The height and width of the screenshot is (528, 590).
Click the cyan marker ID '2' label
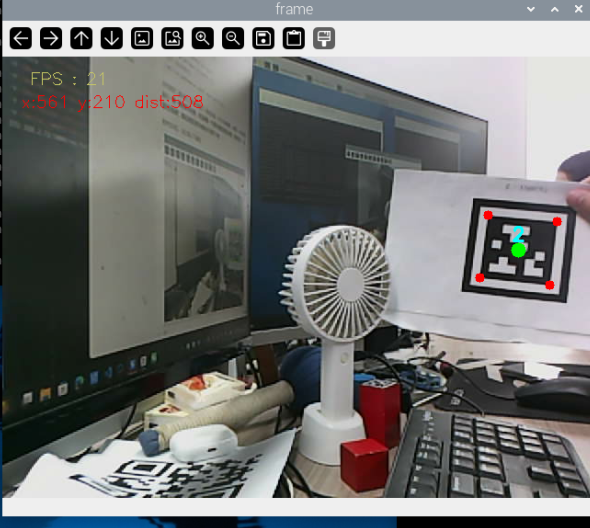[519, 234]
